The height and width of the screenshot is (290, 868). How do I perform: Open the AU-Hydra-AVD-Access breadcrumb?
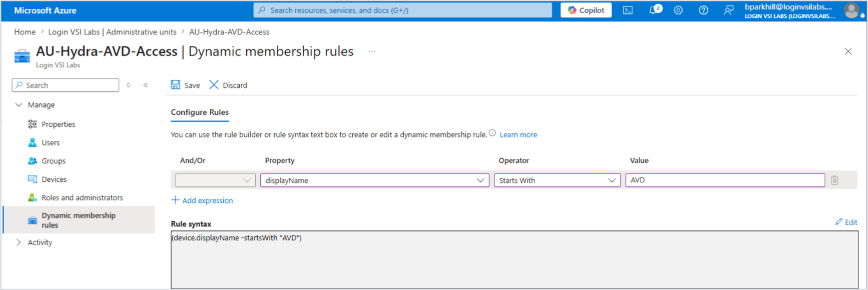[x=229, y=32]
